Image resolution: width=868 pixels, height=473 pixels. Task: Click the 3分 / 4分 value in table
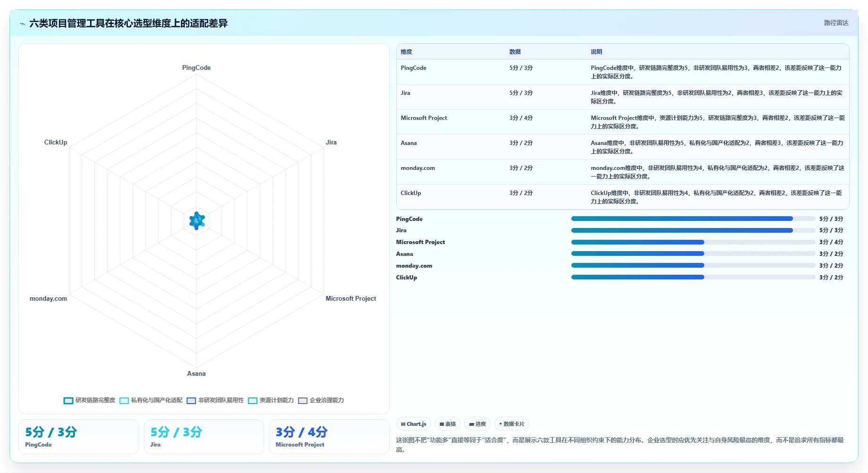pos(521,118)
